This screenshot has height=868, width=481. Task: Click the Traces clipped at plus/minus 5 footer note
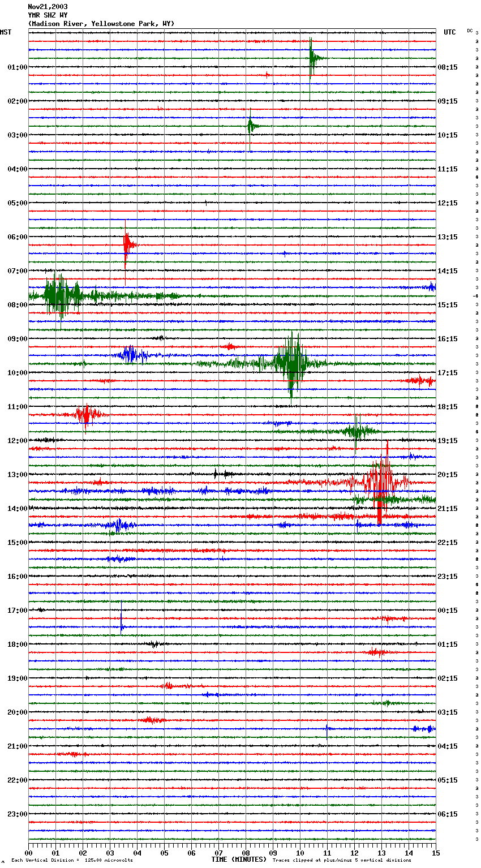(x=342, y=861)
